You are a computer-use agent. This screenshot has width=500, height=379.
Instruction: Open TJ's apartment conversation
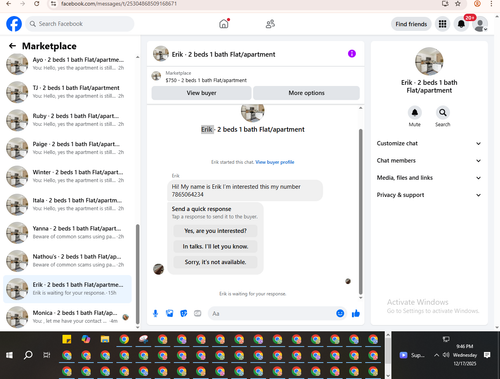[67, 92]
